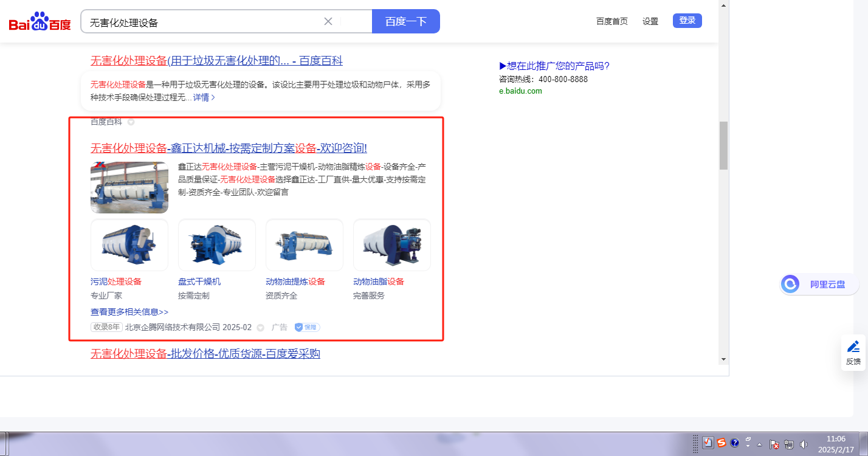Screen dimensions: 868x456
Task: Click the 盘式干燥机 product link
Action: tap(199, 282)
